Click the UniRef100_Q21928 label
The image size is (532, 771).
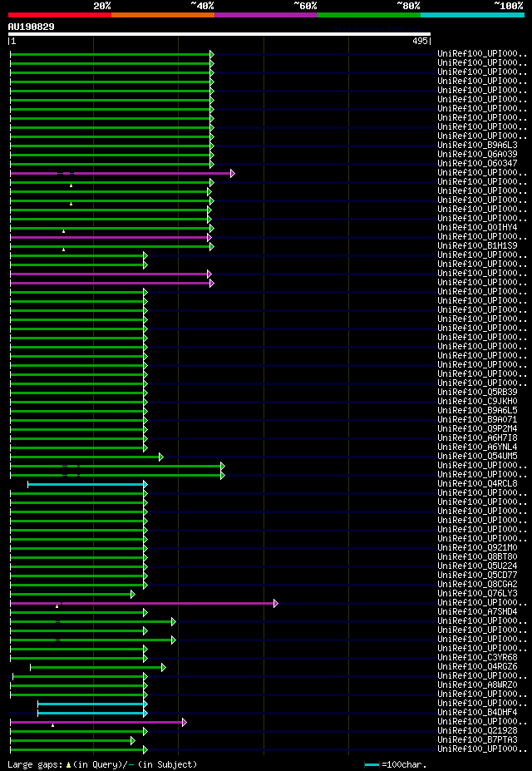coord(477,731)
